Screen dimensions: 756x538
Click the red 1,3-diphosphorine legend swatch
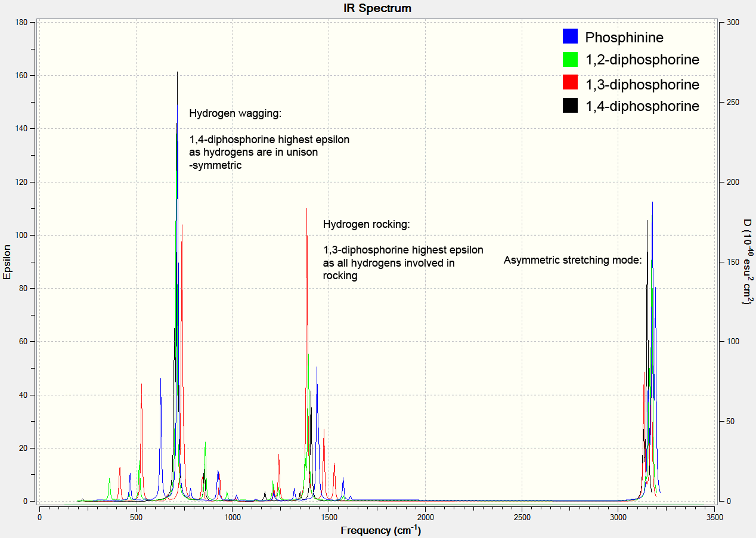571,83
